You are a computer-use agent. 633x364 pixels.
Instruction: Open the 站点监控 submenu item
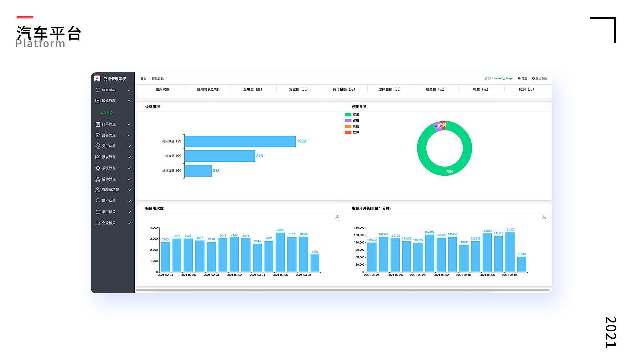click(106, 113)
